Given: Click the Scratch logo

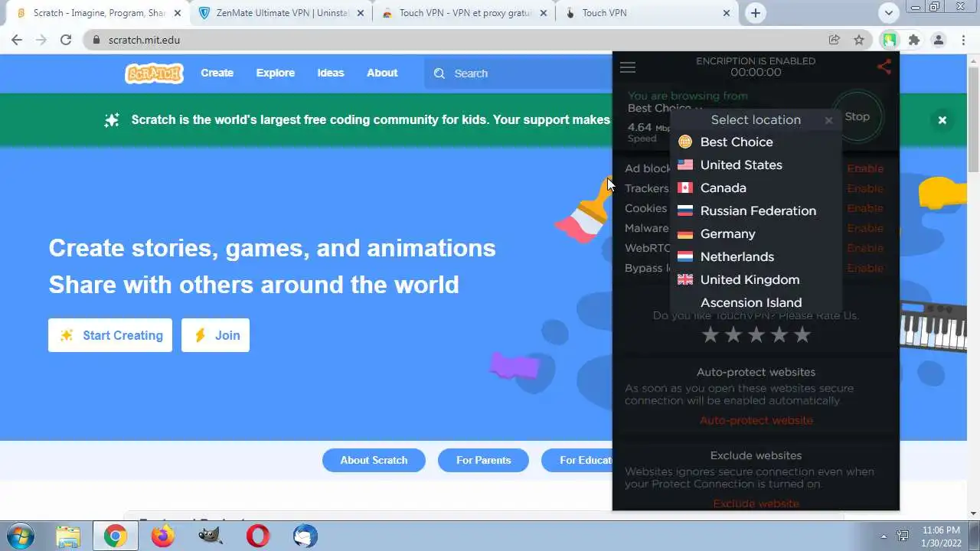Looking at the screenshot, I should tap(155, 73).
